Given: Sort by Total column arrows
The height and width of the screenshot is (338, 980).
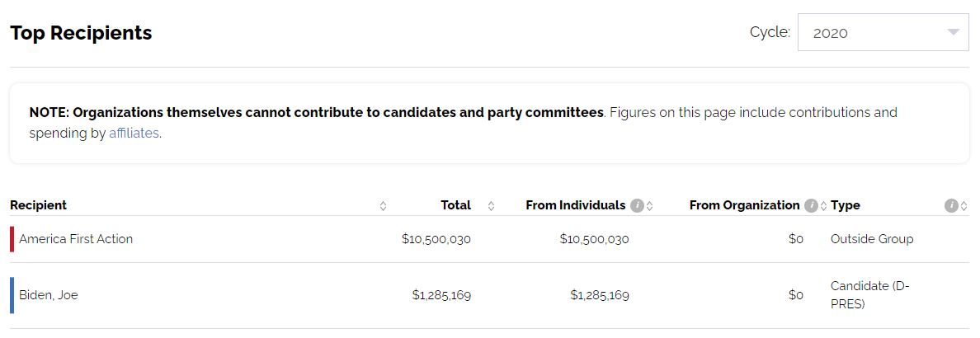Looking at the screenshot, I should [492, 205].
